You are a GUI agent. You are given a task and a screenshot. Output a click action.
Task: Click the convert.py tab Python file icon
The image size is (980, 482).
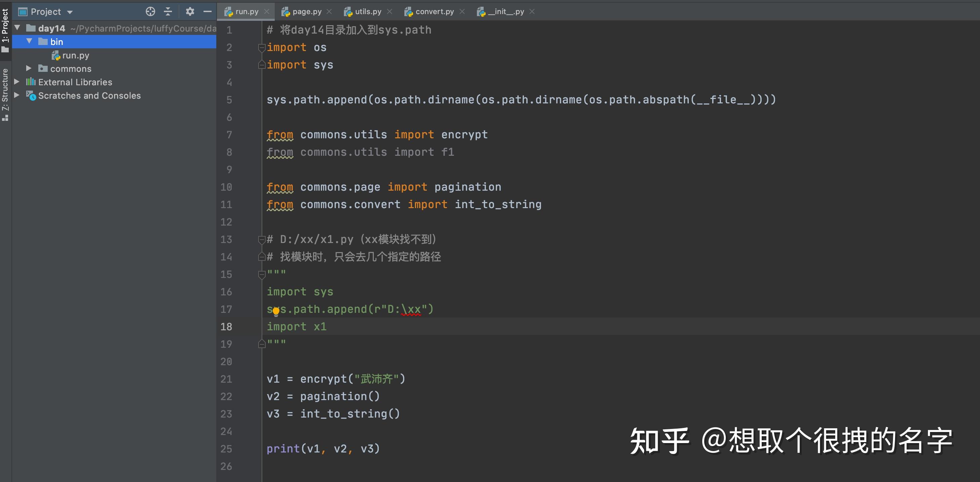click(x=408, y=12)
